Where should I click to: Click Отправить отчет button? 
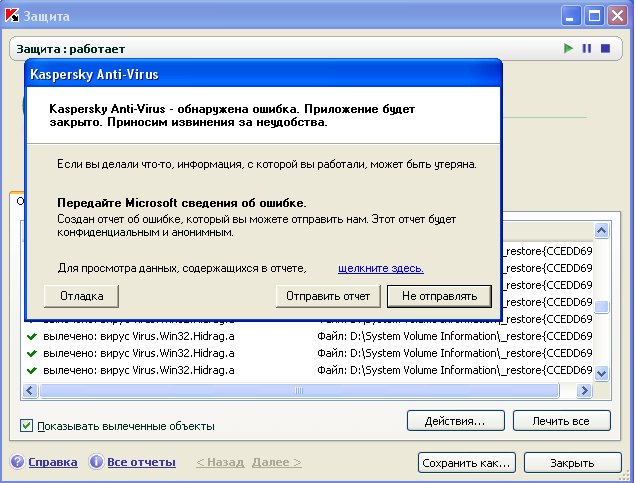point(328,296)
